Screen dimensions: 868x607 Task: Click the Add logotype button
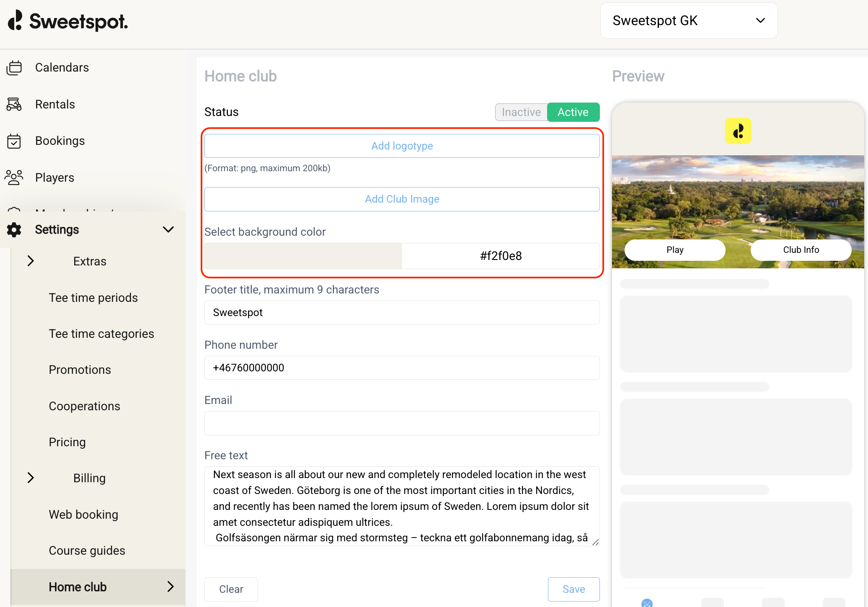[x=402, y=146]
